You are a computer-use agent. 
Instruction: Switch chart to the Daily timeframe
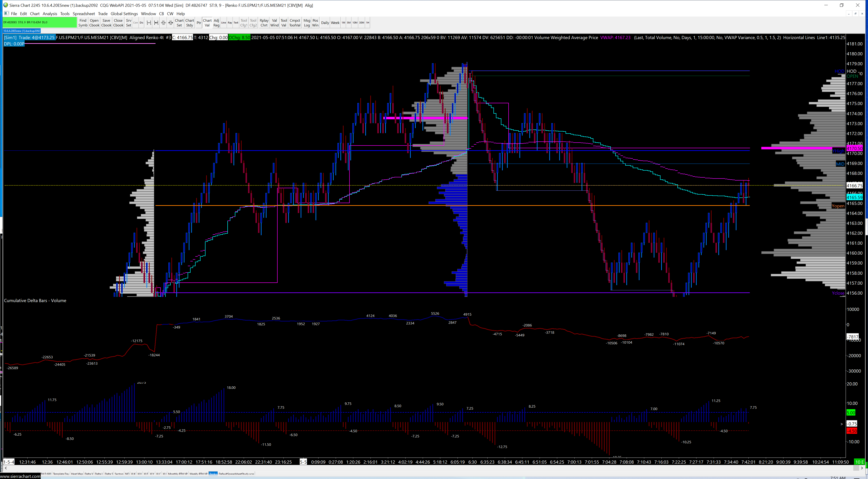pos(325,23)
